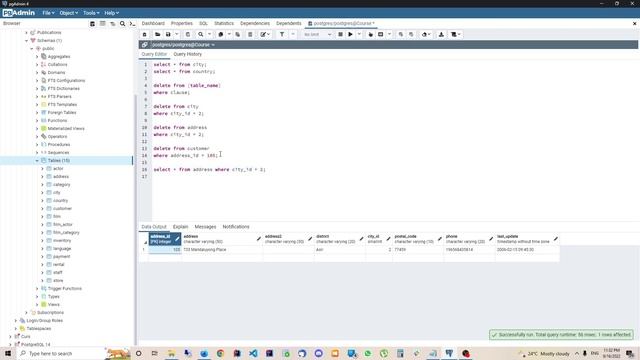
Task: Open PSQL Tool terminal icon in the Browser panel
Action: point(132,24)
